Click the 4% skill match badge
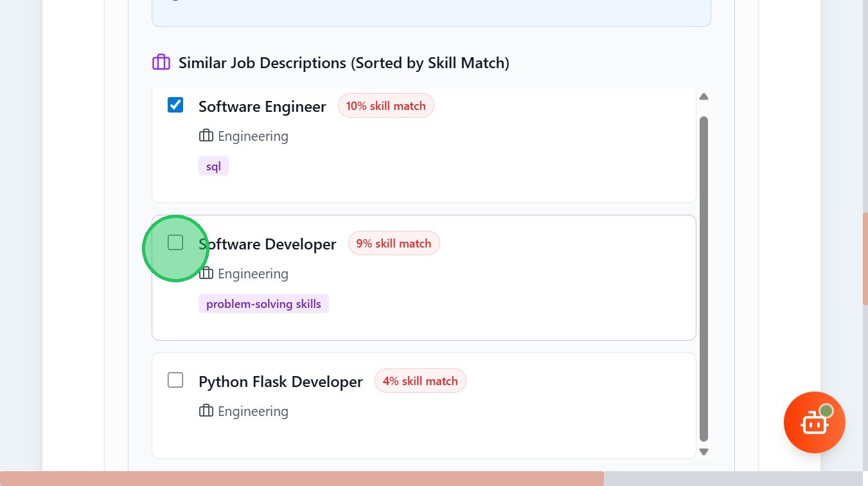868x486 pixels. 420,381
